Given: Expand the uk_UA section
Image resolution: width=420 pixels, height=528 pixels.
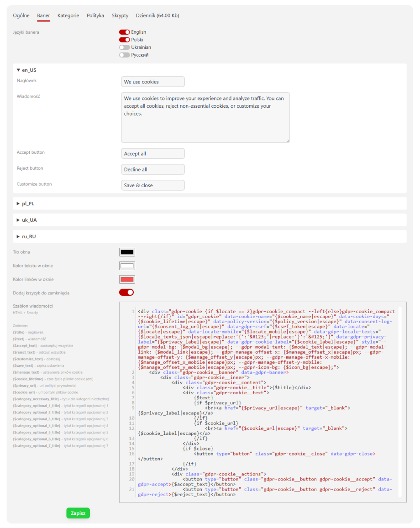Looking at the screenshot, I should (26, 220).
